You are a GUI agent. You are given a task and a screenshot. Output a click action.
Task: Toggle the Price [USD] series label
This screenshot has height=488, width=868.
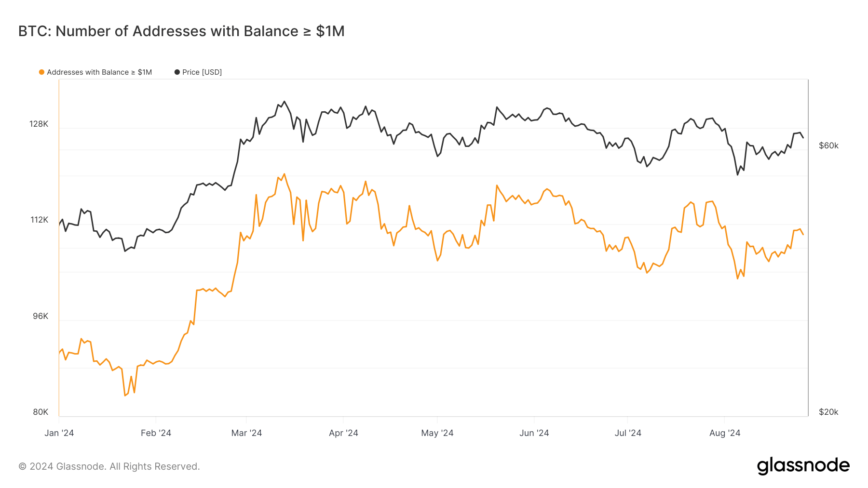tap(202, 72)
